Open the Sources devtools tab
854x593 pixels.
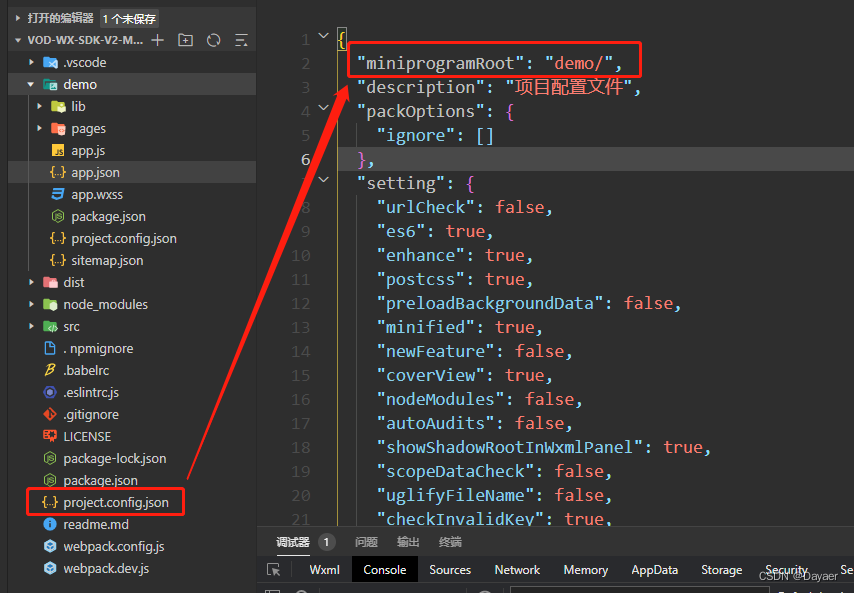tap(450, 570)
